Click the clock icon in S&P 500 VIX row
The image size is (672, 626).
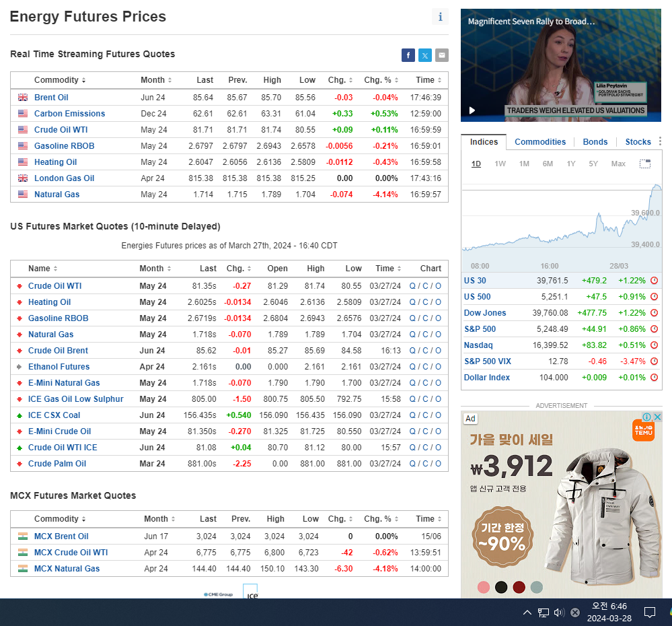654,361
